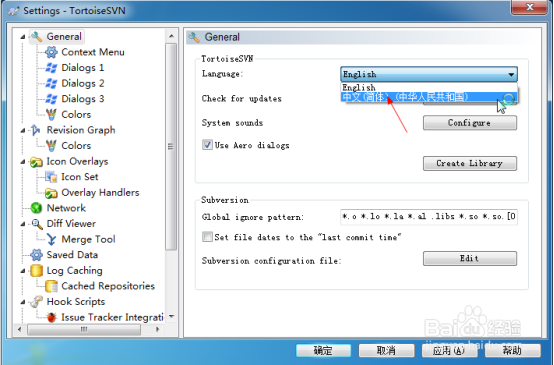Image resolution: width=554 pixels, height=365 pixels.
Task: Click the Issue Tracker bug icon
Action: click(x=51, y=317)
